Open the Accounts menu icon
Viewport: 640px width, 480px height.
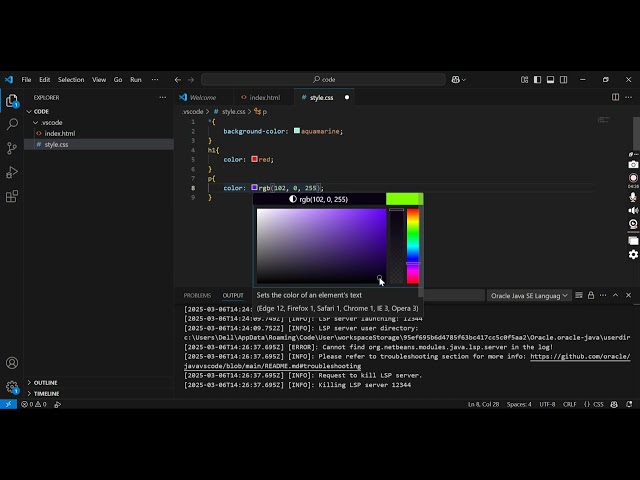(x=12, y=362)
